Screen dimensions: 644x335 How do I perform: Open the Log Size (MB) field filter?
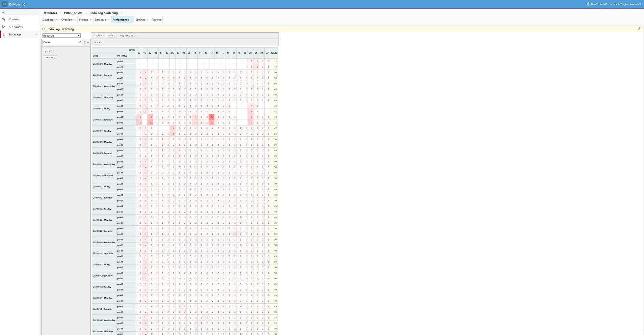128,35
